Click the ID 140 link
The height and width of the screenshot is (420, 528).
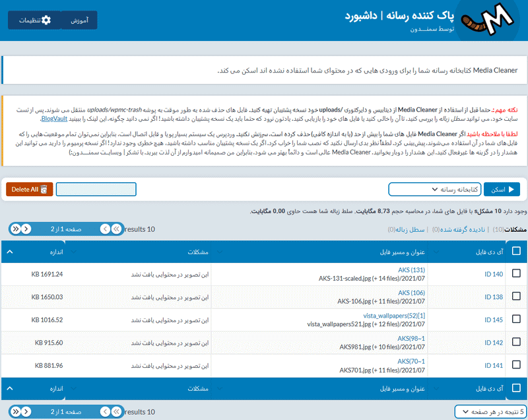pos(494,274)
